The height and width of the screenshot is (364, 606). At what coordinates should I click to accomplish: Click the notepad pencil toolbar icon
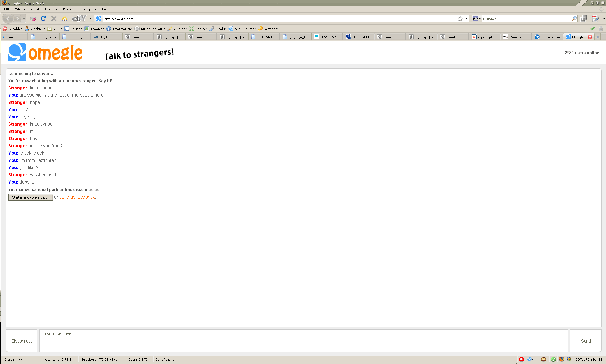(595, 19)
